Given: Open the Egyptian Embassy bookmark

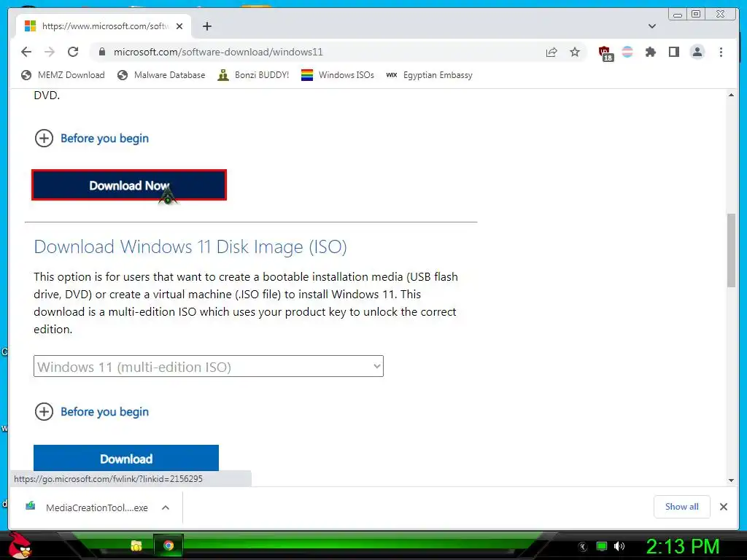Looking at the screenshot, I should (x=429, y=75).
